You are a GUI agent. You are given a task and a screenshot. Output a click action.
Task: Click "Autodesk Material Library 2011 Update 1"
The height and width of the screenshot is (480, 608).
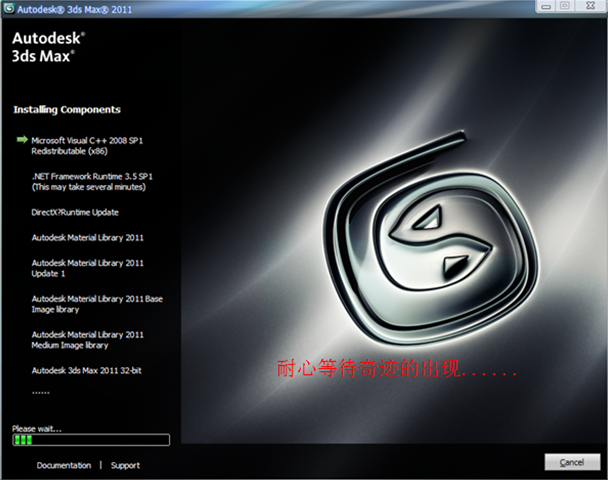88,268
